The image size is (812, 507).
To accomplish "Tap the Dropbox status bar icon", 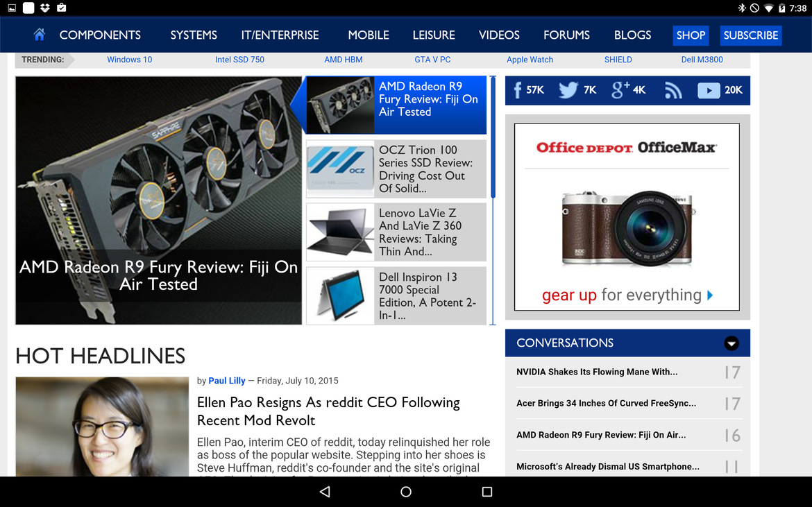I will tap(45, 8).
